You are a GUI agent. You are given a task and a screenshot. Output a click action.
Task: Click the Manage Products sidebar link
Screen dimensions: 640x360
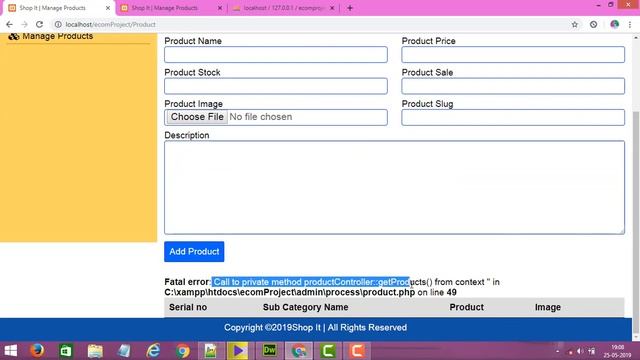(57, 36)
